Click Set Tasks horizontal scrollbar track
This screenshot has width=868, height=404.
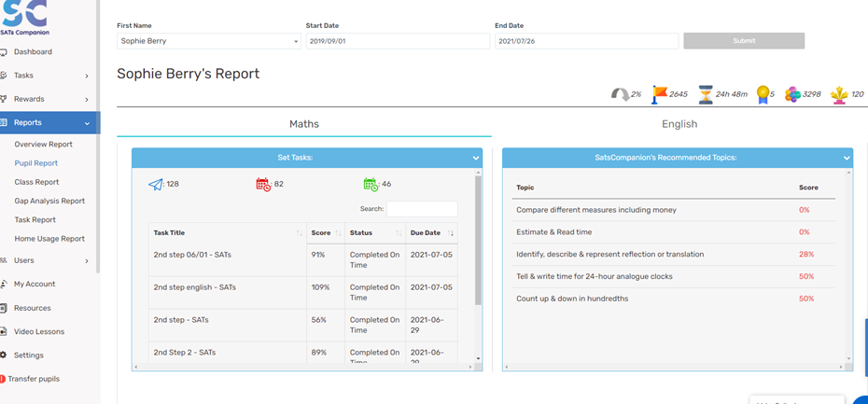click(x=303, y=367)
